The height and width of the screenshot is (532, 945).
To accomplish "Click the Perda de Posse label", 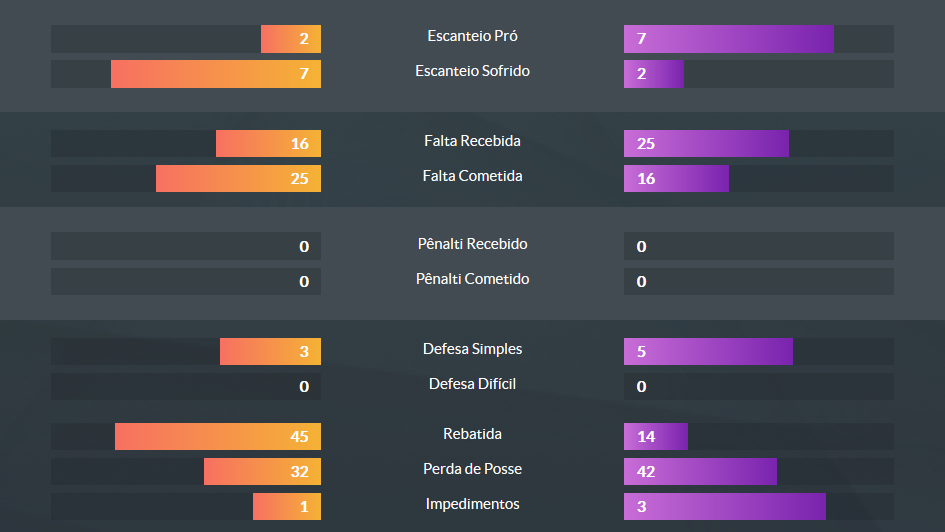I will click(472, 469).
